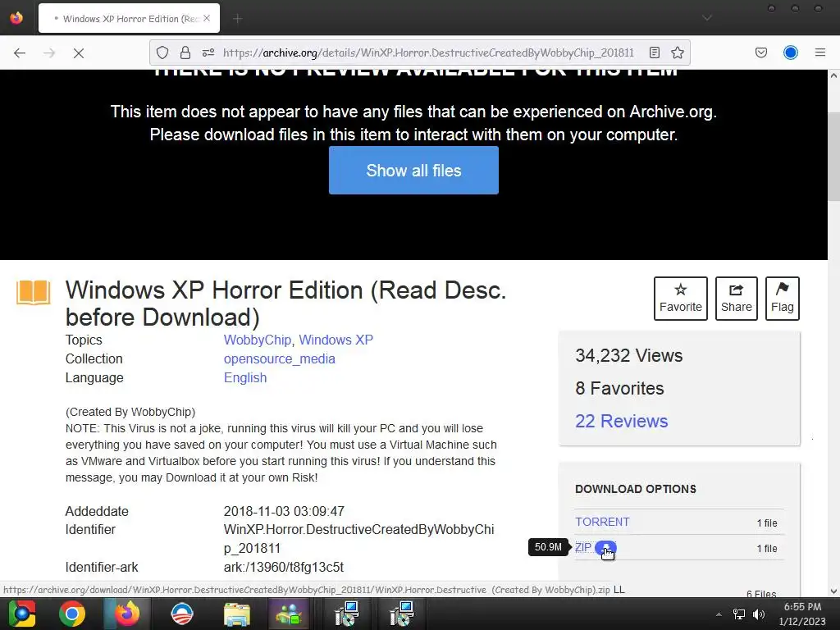The height and width of the screenshot is (630, 840).
Task: Open the tracking protection shield icon
Action: 162,52
